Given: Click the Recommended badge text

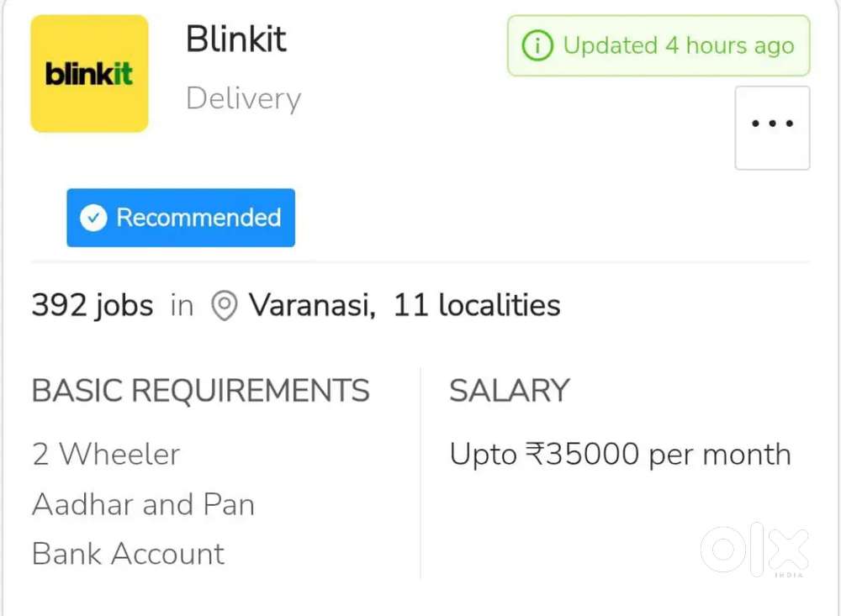Looking at the screenshot, I should [198, 218].
